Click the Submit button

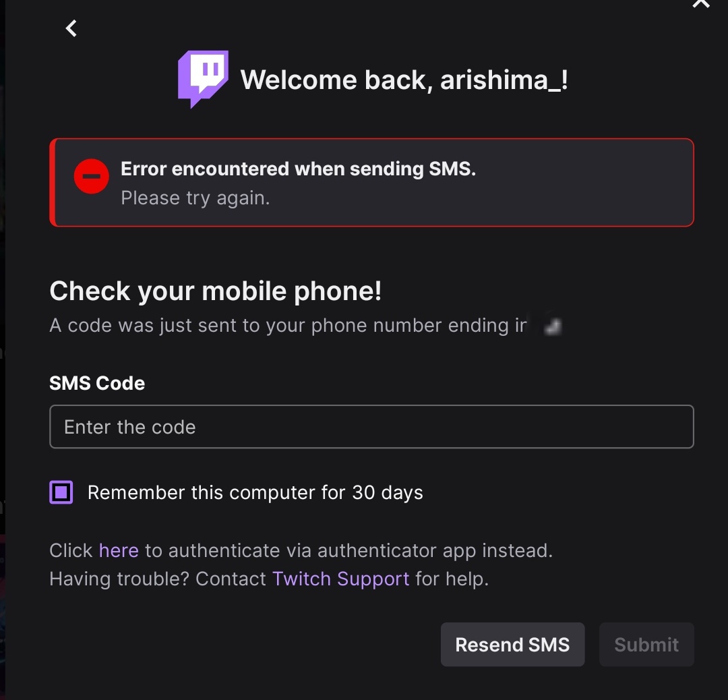(x=646, y=644)
